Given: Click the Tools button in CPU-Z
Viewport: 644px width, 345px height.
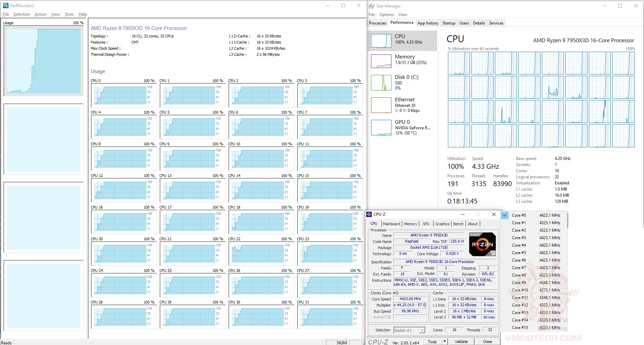Looking at the screenshot, I should pos(432,342).
